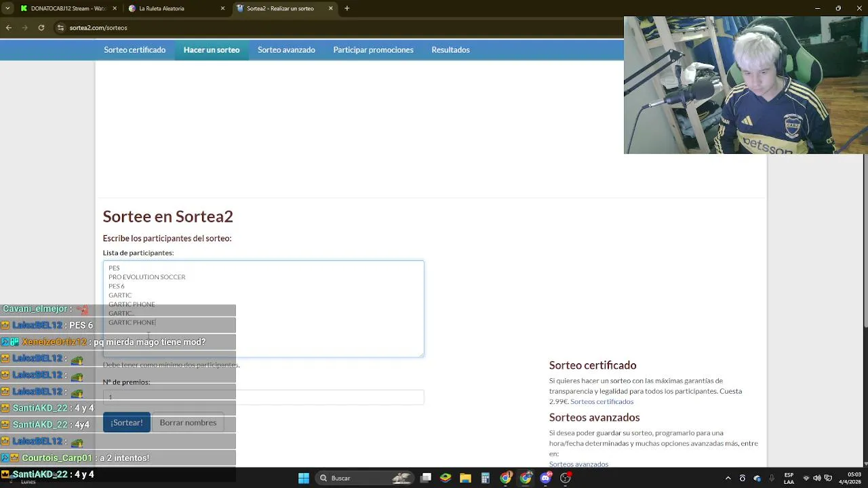This screenshot has height=488, width=868.
Task: Select the Sortea2 Realizar un sorteo tab
Action: coord(285,8)
